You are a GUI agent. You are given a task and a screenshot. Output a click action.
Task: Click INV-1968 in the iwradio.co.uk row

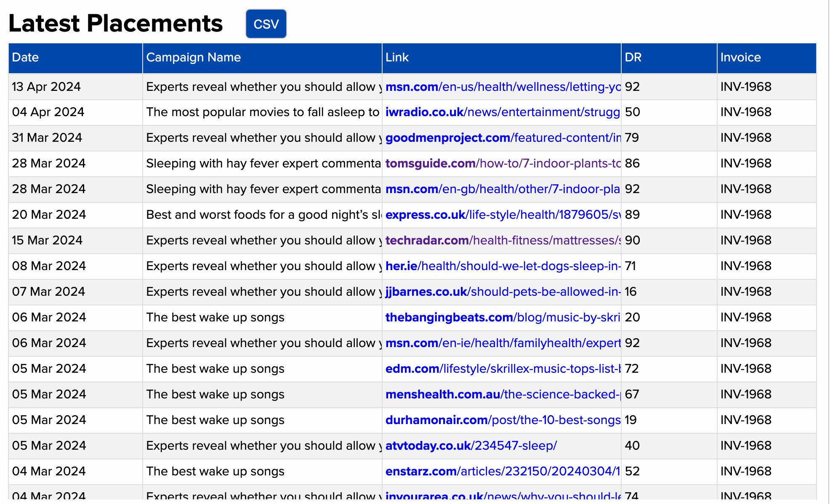tap(746, 112)
